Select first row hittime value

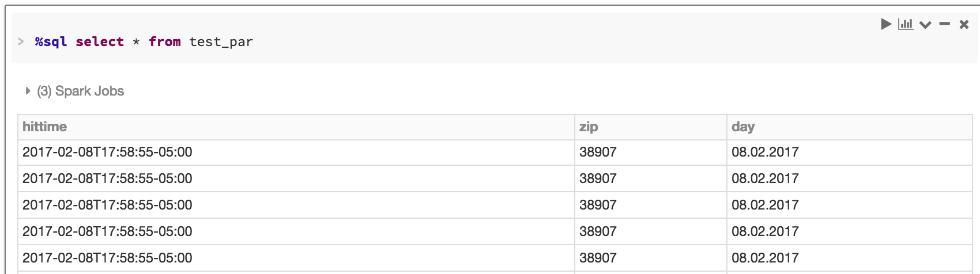click(x=107, y=152)
